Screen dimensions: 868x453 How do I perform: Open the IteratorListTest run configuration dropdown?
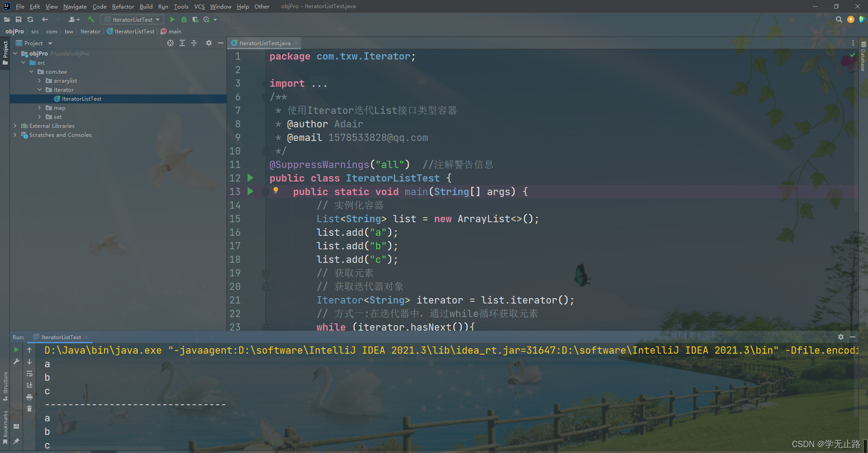pos(132,19)
